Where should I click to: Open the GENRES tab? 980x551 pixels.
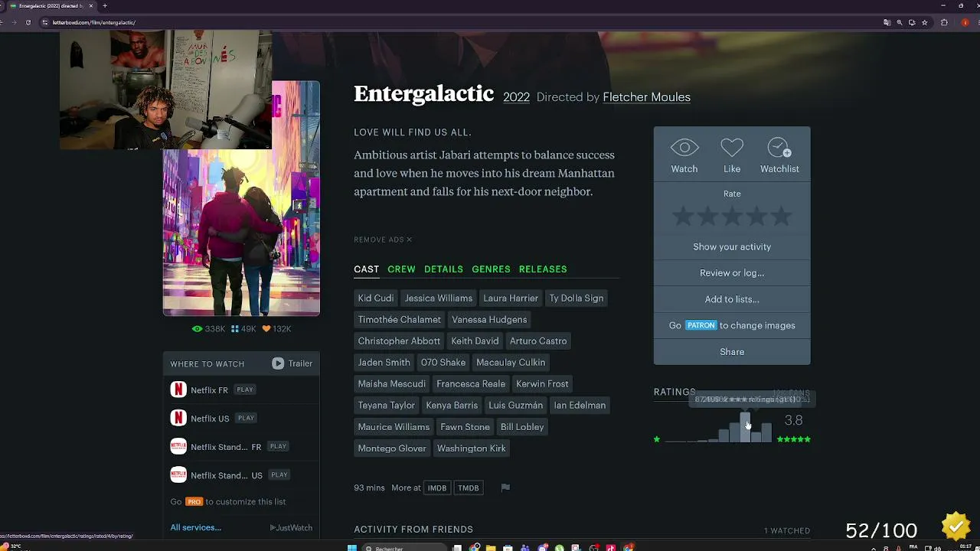tap(491, 269)
